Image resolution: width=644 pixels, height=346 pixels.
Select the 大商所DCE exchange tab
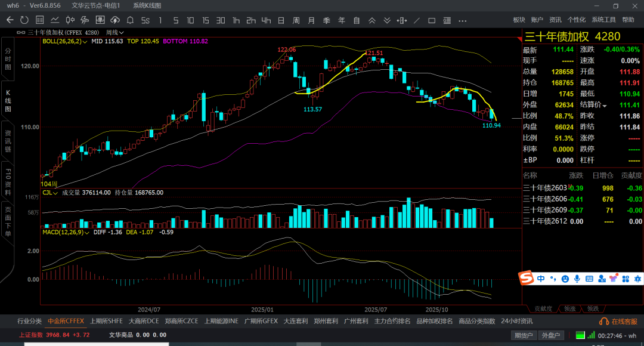point(144,322)
